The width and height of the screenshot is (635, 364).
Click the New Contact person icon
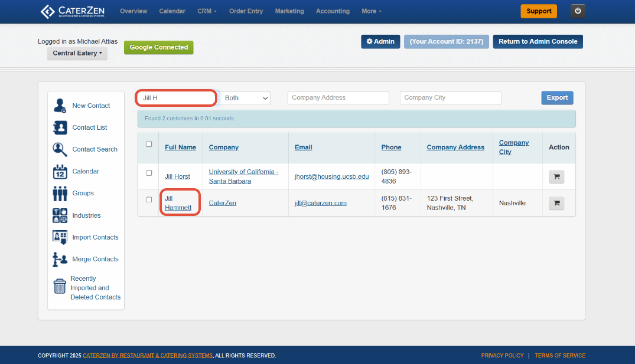60,106
